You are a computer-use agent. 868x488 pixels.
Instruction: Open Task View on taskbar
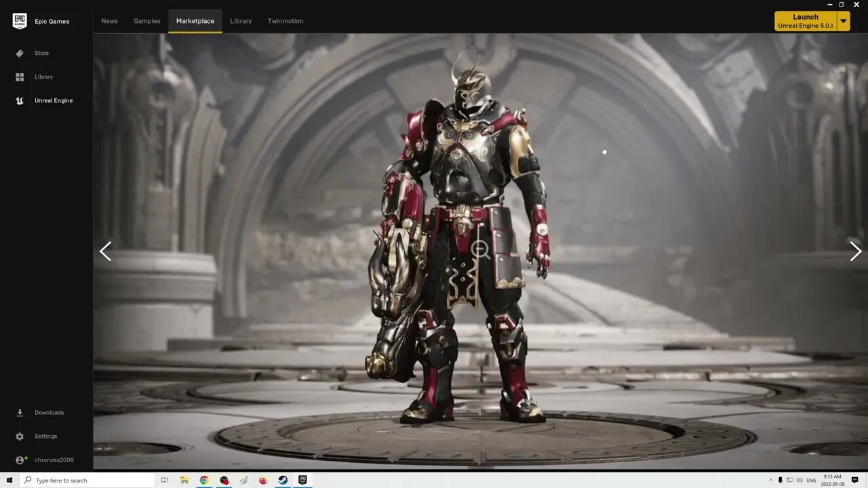164,480
